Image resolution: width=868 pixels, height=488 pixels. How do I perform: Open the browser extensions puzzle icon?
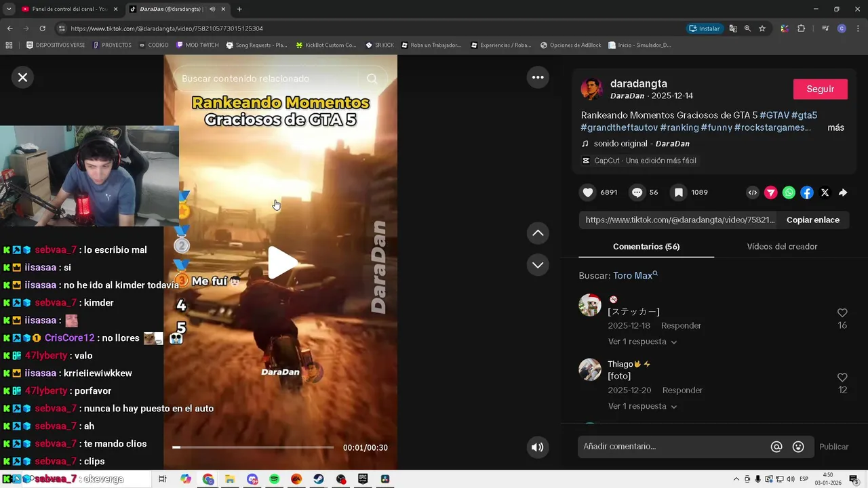click(802, 28)
